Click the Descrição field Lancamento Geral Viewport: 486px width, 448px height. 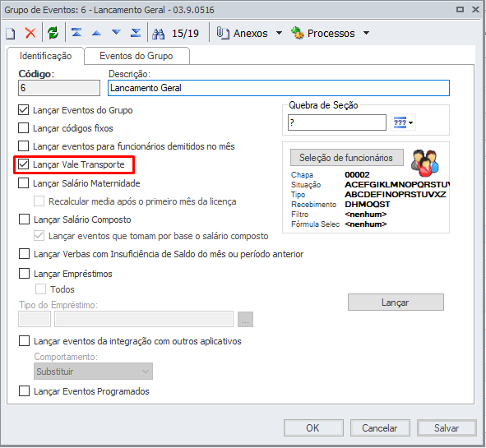pyautogui.click(x=278, y=88)
